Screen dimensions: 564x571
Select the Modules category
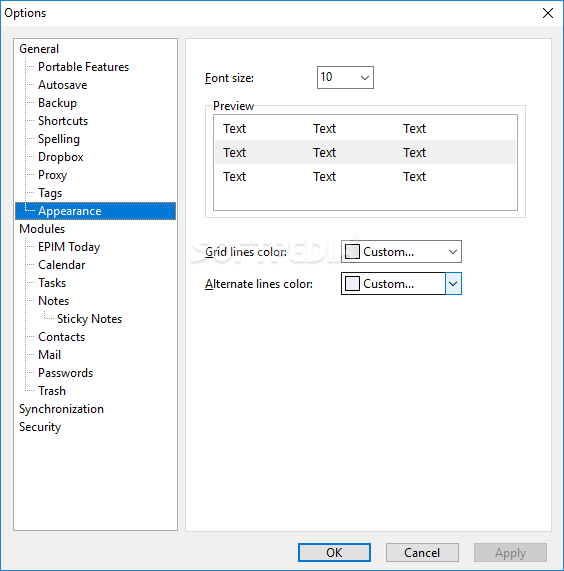click(x=42, y=229)
